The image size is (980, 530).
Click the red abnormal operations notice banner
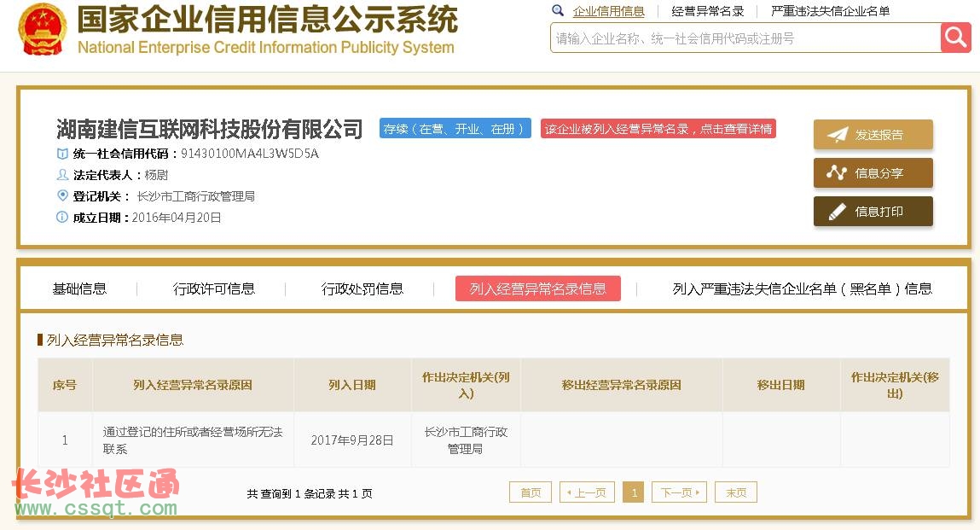658,129
